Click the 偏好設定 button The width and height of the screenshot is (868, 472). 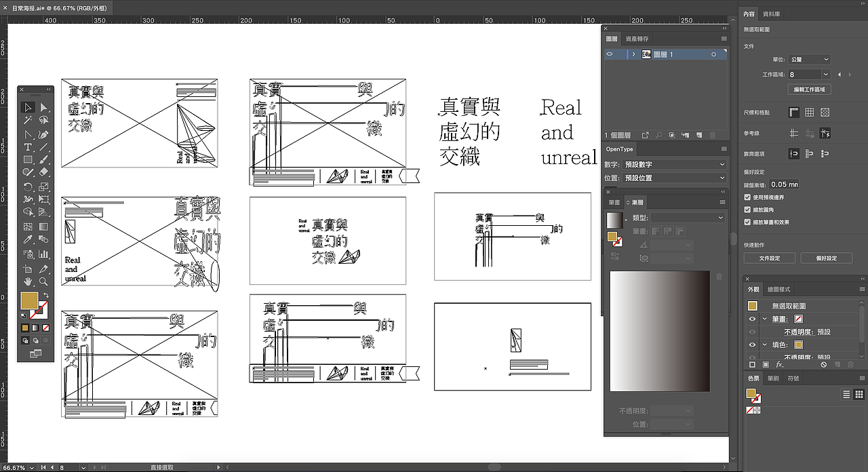[x=826, y=258]
